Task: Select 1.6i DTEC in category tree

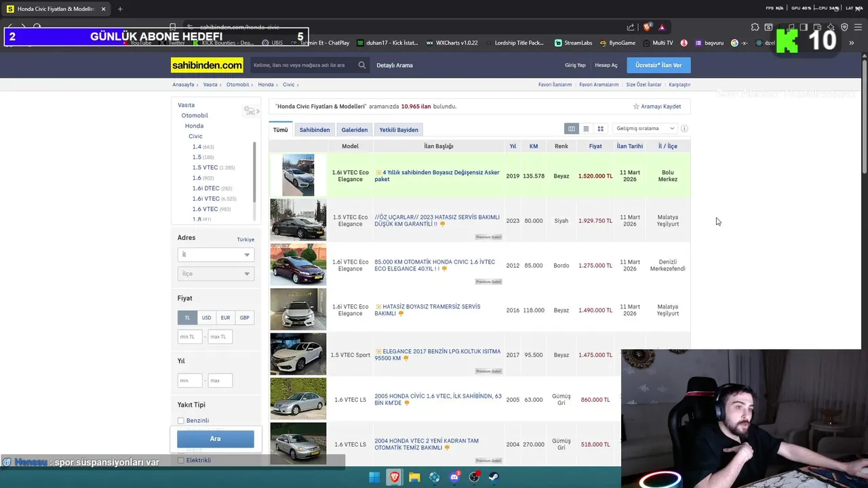Action: click(x=205, y=188)
